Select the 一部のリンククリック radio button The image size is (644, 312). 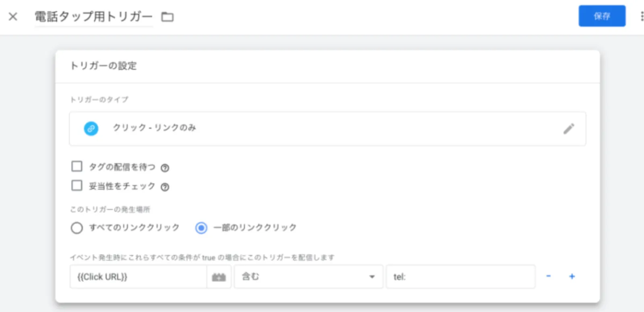(x=201, y=228)
